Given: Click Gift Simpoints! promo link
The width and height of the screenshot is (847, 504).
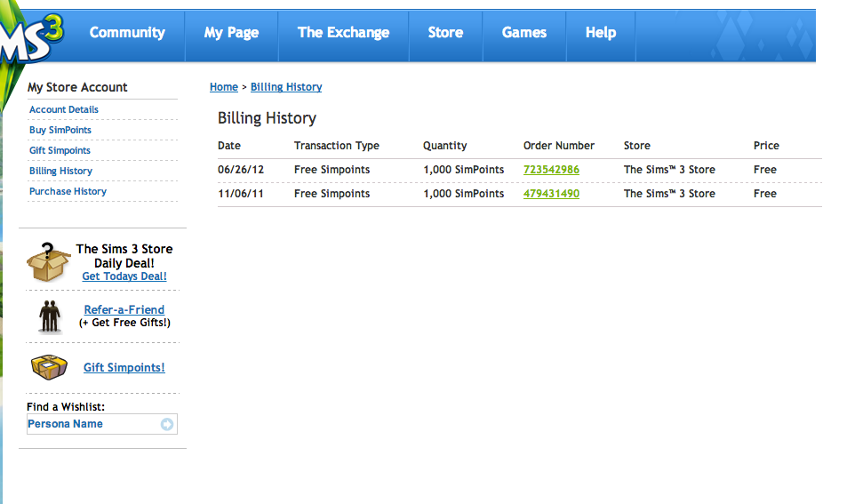Looking at the screenshot, I should pos(124,367).
